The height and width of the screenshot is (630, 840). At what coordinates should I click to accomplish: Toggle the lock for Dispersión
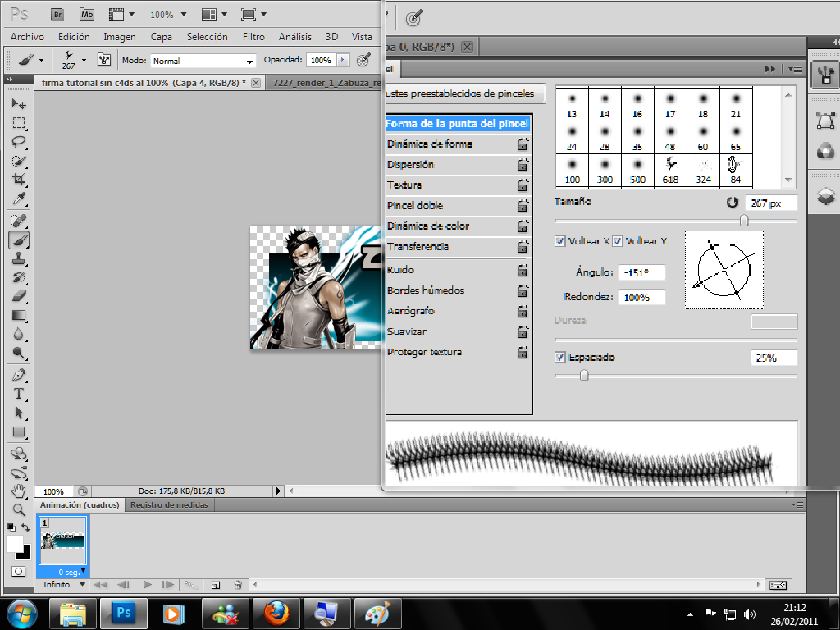523,164
